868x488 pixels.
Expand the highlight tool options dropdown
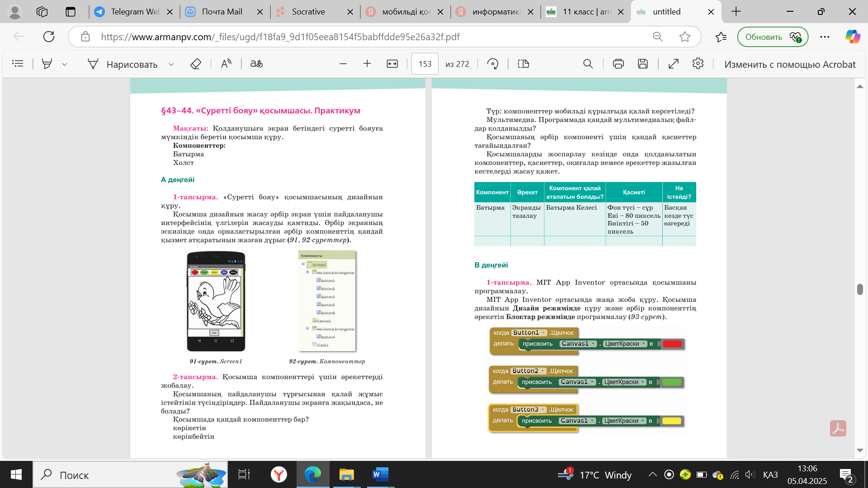pos(65,64)
